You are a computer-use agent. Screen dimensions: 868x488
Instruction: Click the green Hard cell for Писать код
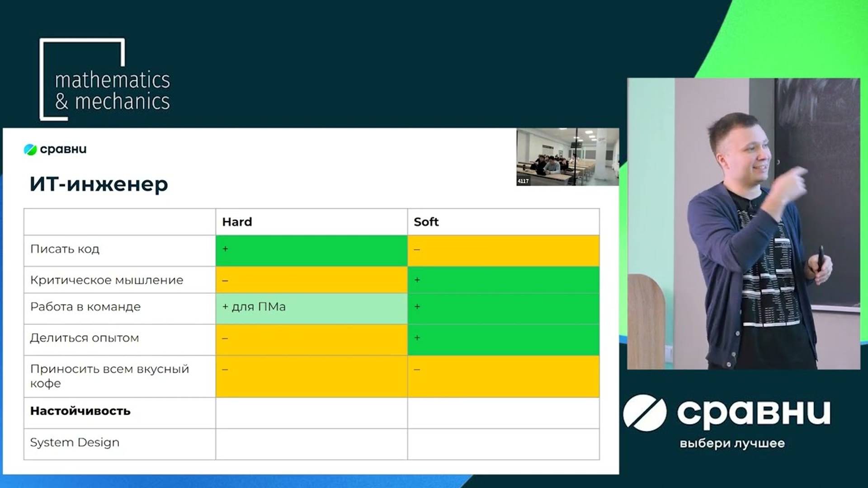(311, 250)
